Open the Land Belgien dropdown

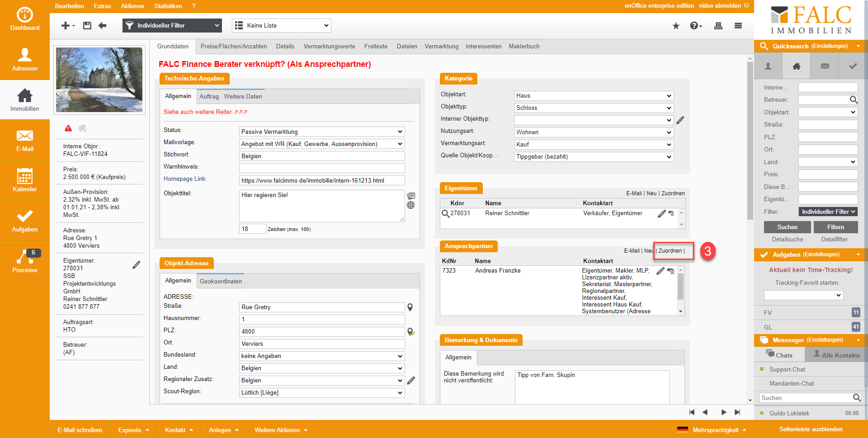point(321,368)
